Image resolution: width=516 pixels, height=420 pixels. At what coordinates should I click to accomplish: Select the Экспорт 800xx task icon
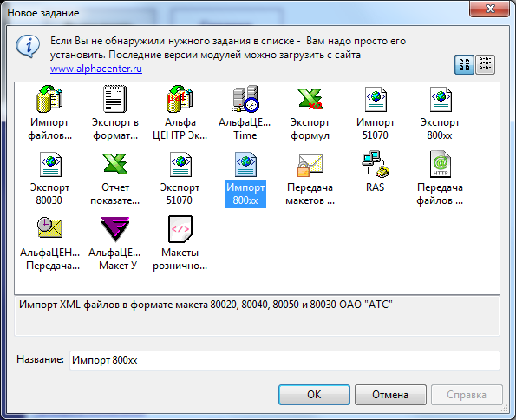[441, 99]
